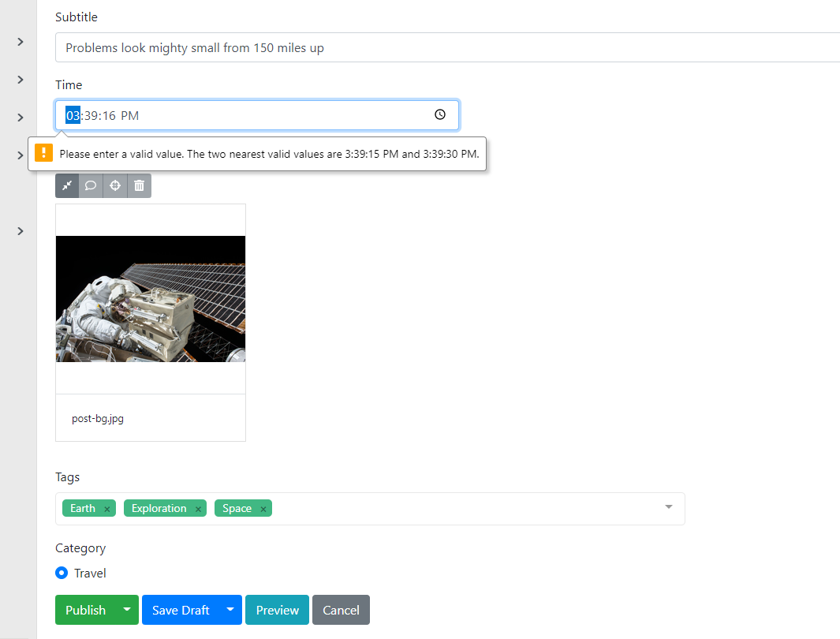This screenshot has height=639, width=840.
Task: Click the seconds 16 in the time field
Action: pos(109,116)
